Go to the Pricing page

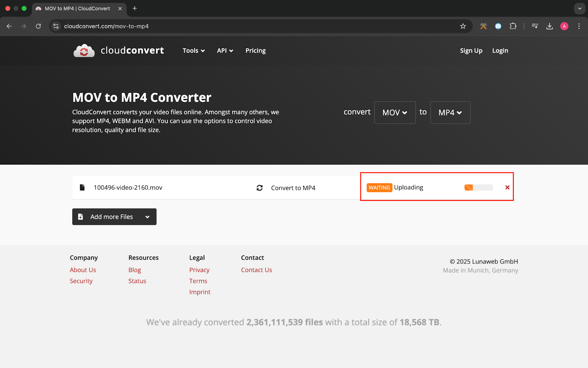[x=255, y=51]
